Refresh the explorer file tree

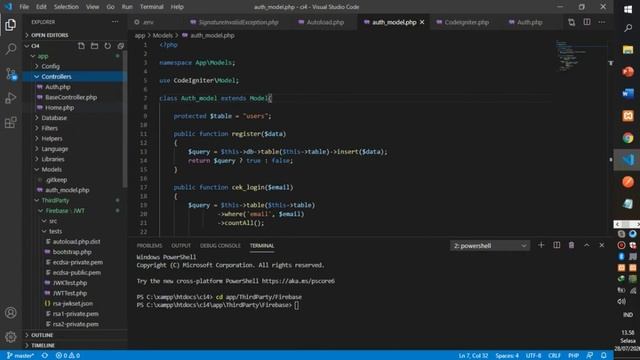tap(107, 46)
